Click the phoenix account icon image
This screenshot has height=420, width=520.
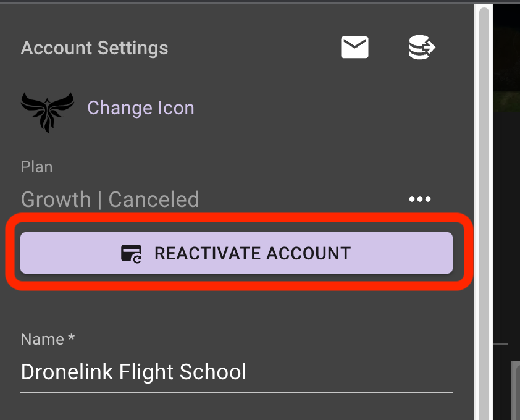pyautogui.click(x=48, y=112)
